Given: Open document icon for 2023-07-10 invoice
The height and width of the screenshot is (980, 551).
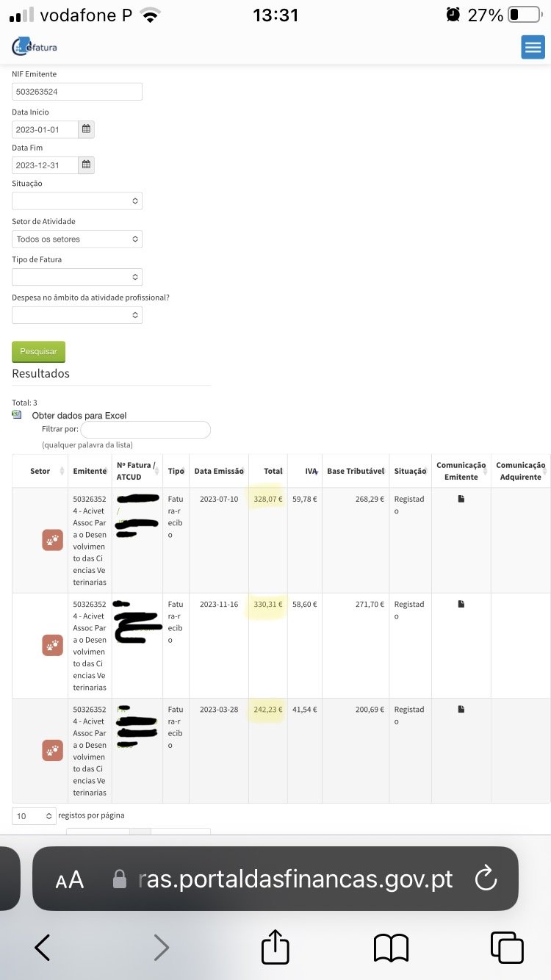Looking at the screenshot, I should (461, 499).
